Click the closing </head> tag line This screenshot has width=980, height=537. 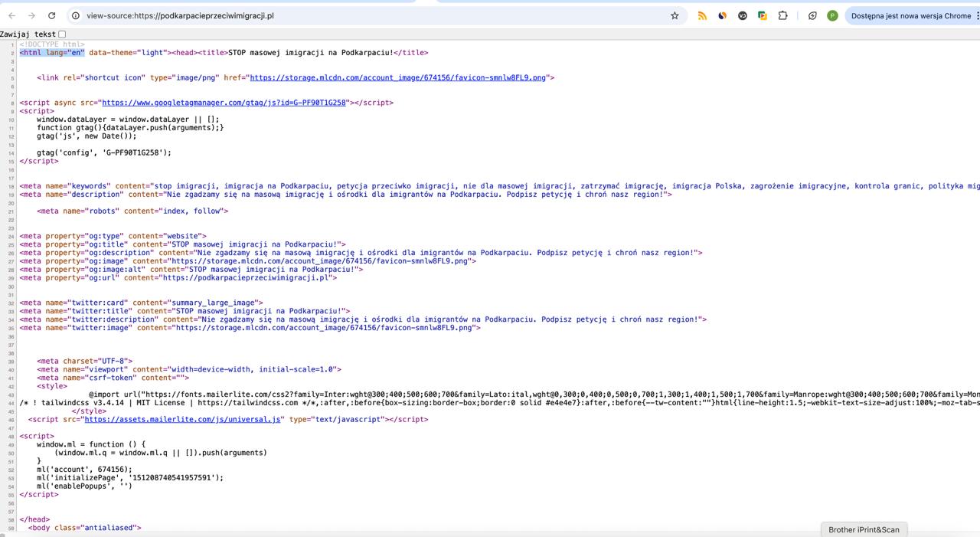pos(34,519)
